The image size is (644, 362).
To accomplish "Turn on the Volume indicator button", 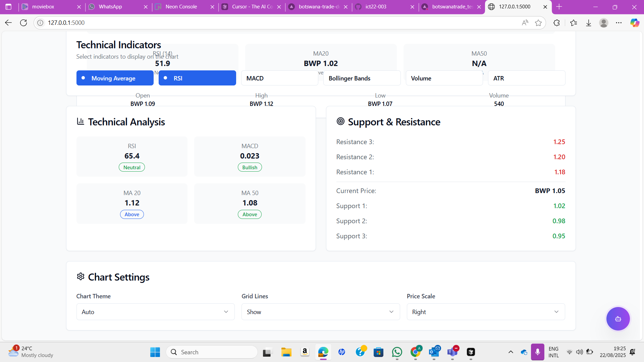I will (444, 78).
